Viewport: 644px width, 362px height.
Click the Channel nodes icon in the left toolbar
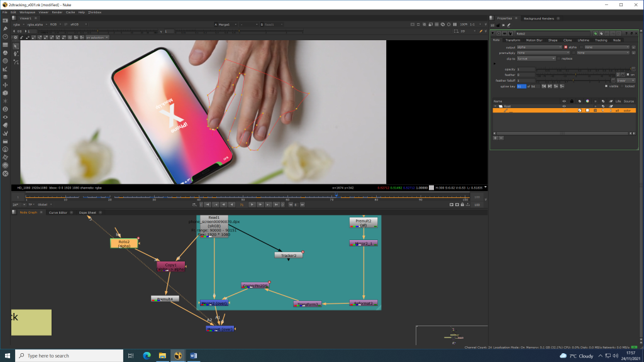(x=5, y=45)
